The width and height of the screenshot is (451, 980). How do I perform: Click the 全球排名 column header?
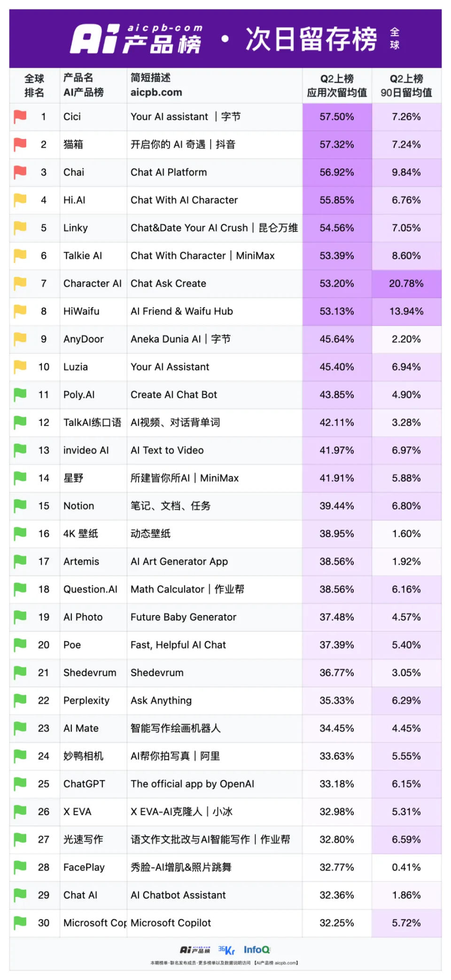(x=34, y=86)
